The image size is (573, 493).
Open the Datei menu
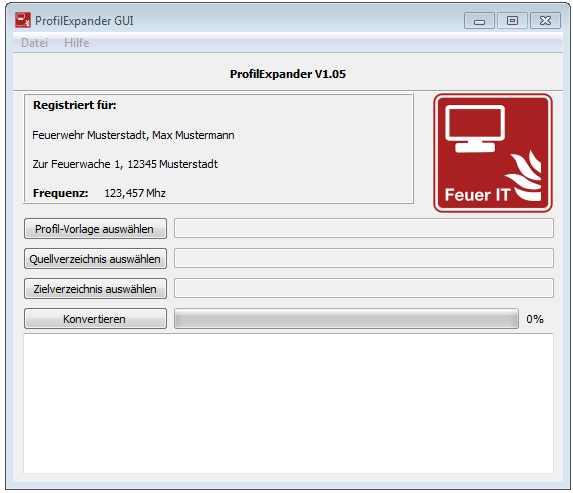coord(34,43)
